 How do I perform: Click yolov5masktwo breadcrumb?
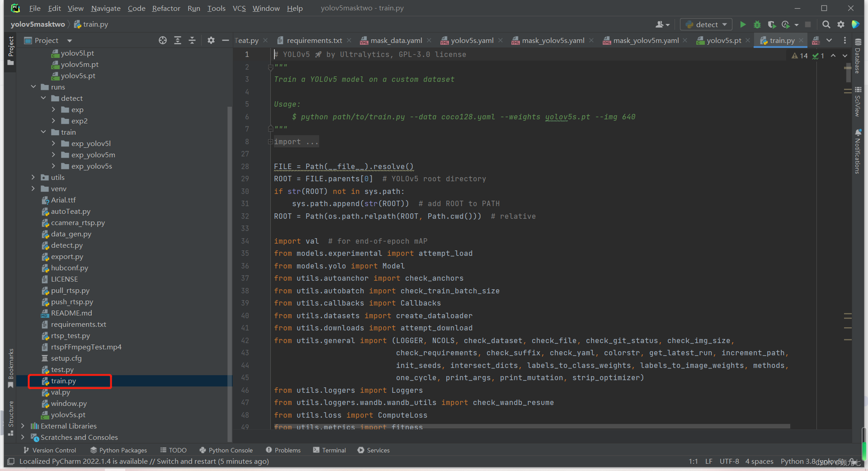(x=38, y=24)
